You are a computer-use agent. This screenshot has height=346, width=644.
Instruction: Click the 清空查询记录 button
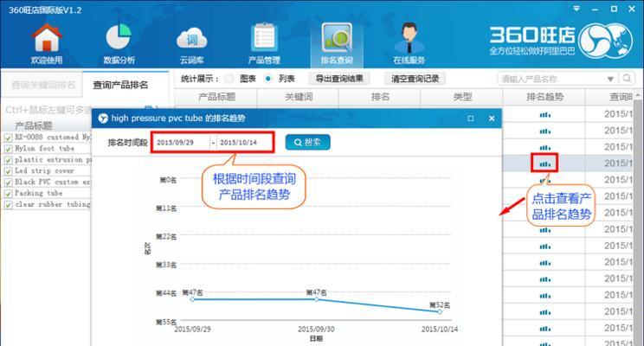pos(415,79)
